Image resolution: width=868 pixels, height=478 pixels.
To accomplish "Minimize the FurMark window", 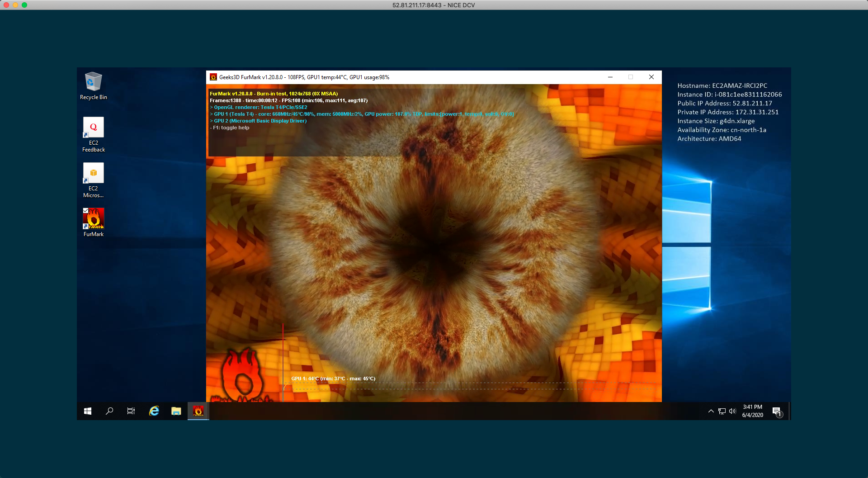I will (x=610, y=77).
